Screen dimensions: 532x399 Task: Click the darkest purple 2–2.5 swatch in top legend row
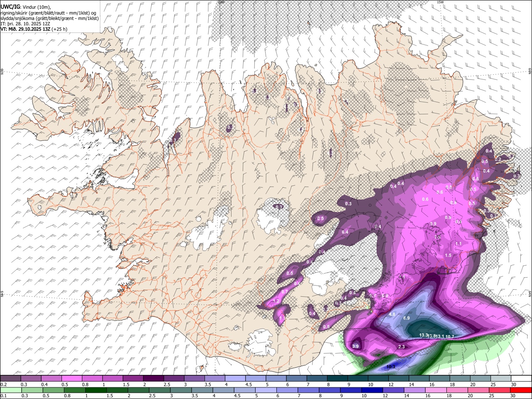[x=153, y=379]
